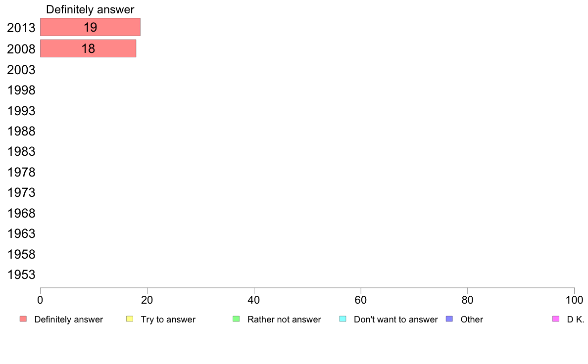Click the magenta D K. legend swatch
This screenshot has height=364, width=588.
point(555,319)
